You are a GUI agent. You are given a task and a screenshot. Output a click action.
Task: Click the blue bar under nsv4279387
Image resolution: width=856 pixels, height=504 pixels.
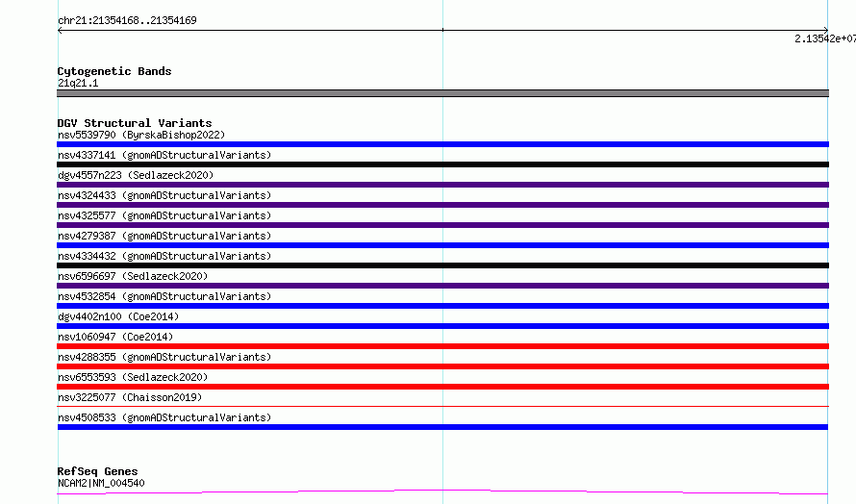(442, 245)
